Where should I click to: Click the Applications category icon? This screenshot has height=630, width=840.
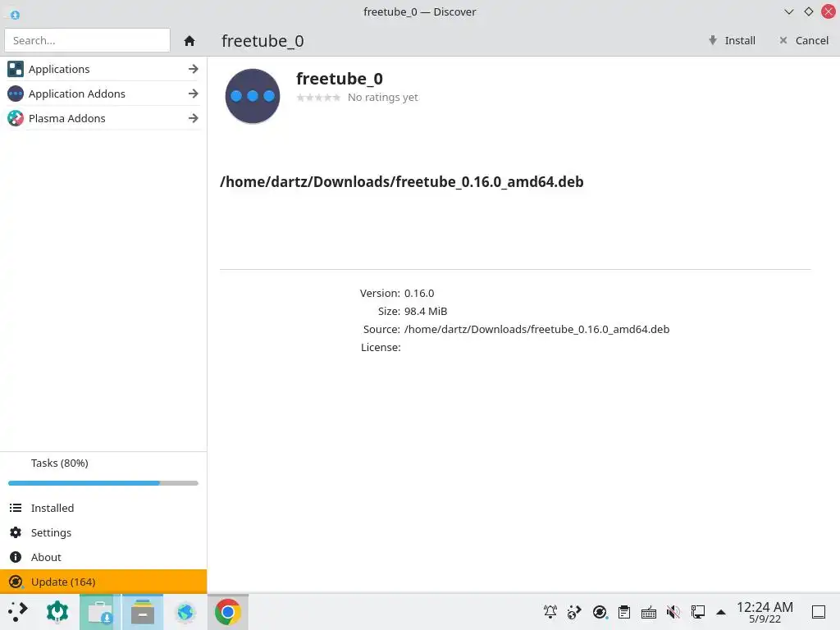coord(16,69)
